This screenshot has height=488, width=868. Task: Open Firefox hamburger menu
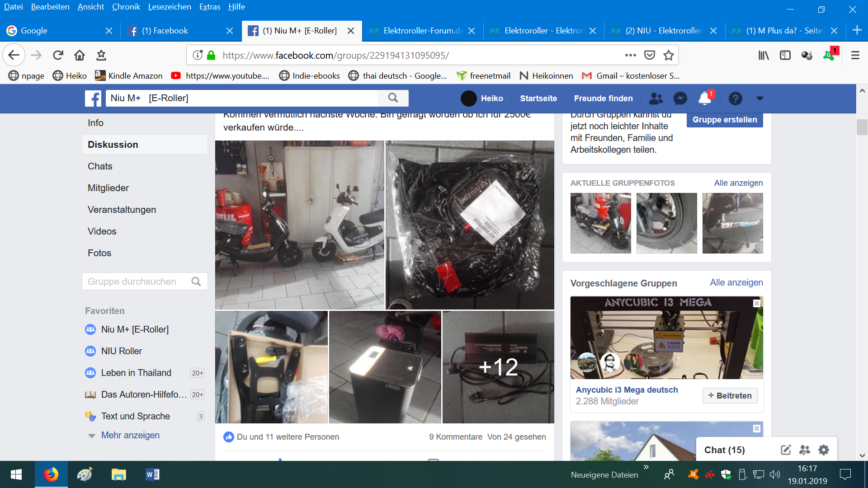pos(855,55)
